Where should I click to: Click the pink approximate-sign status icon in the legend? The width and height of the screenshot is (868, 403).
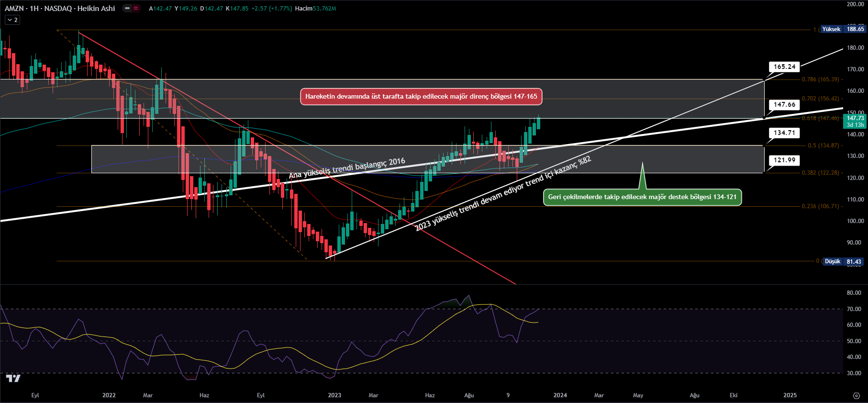[x=136, y=8]
